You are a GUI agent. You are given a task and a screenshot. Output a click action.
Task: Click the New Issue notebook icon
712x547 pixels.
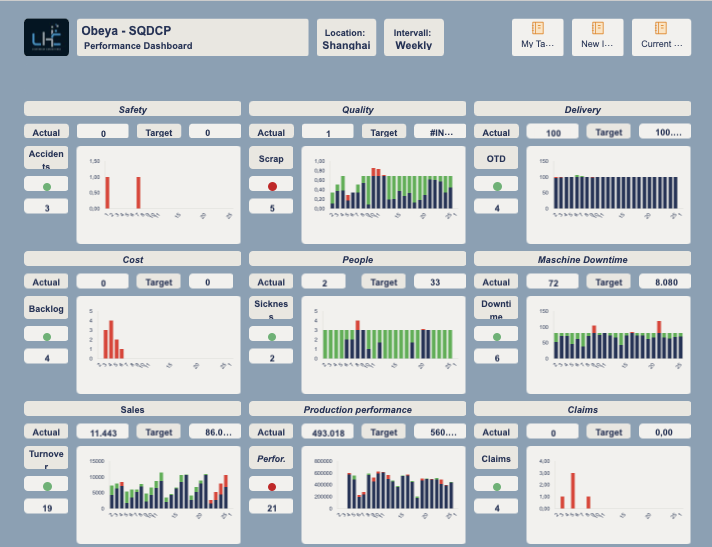[x=598, y=29]
